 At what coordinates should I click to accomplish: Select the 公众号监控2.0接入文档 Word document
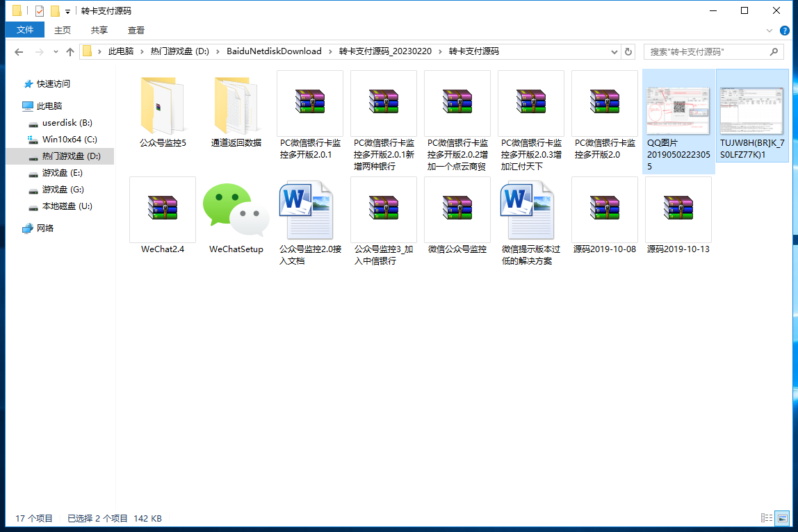point(309,210)
